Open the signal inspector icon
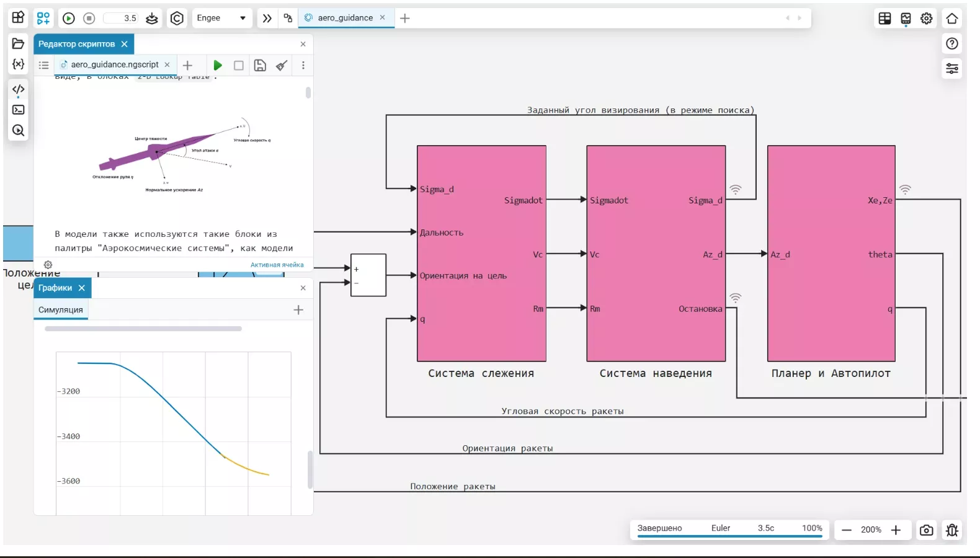 point(906,19)
